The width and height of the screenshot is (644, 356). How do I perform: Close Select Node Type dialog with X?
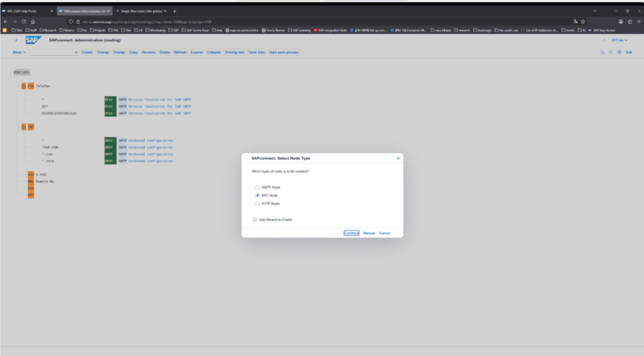tap(398, 158)
